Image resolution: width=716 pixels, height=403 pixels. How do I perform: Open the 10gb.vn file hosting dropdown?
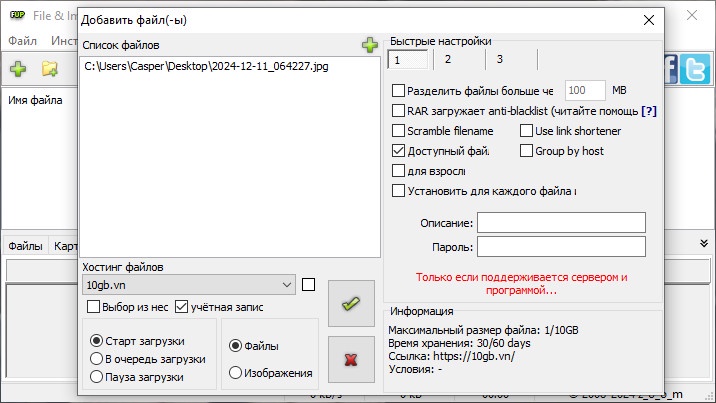[x=189, y=285]
